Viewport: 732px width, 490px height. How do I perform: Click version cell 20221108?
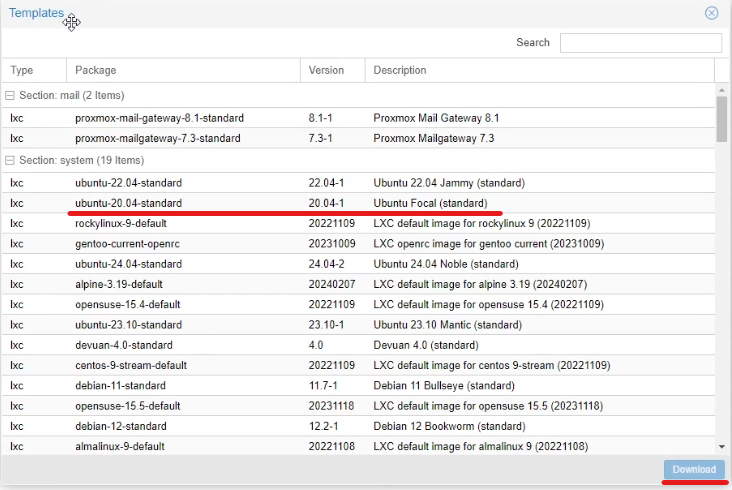(x=331, y=447)
